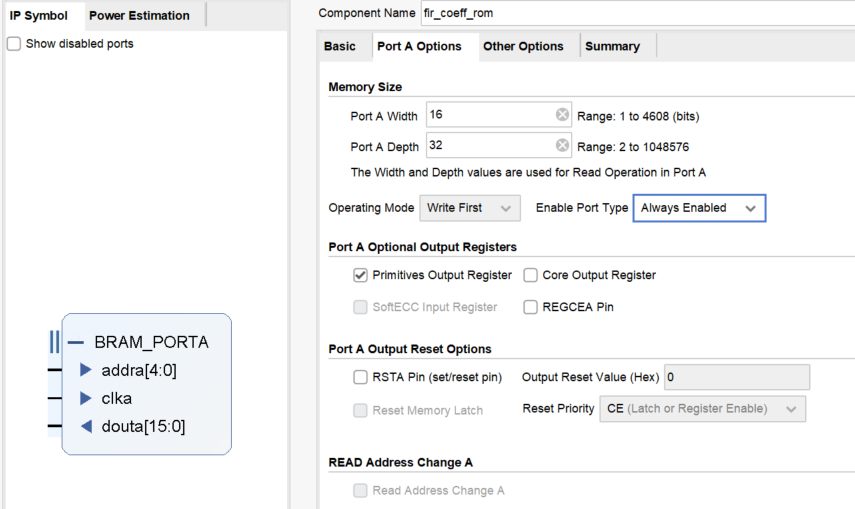The image size is (855, 509).
Task: Enable Core Output Register
Action: pos(530,275)
